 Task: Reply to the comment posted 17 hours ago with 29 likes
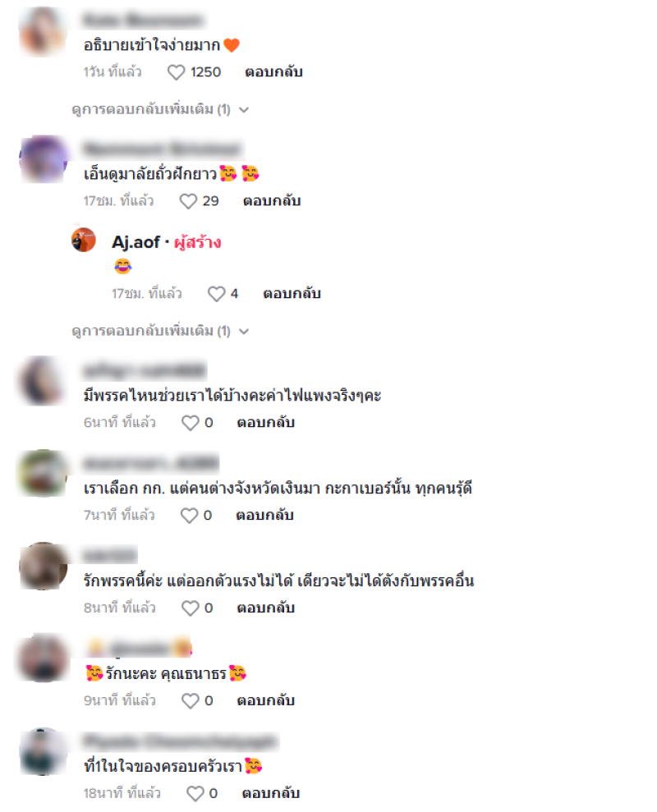[x=272, y=201]
